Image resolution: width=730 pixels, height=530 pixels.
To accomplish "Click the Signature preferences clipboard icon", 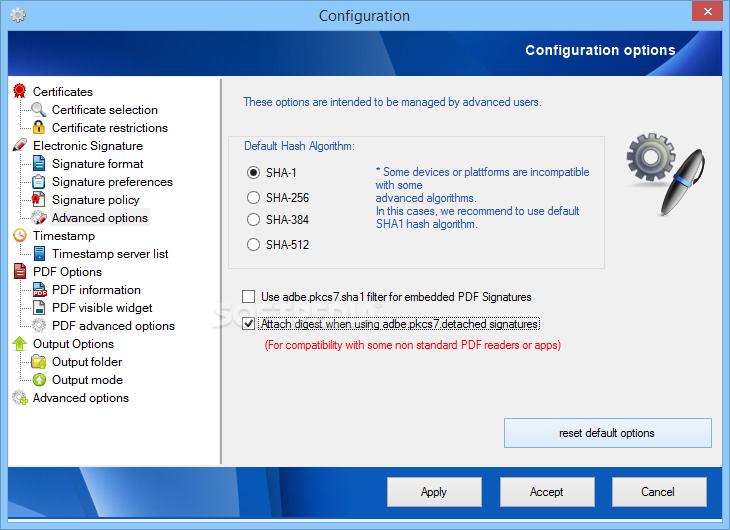I will click(x=39, y=182).
